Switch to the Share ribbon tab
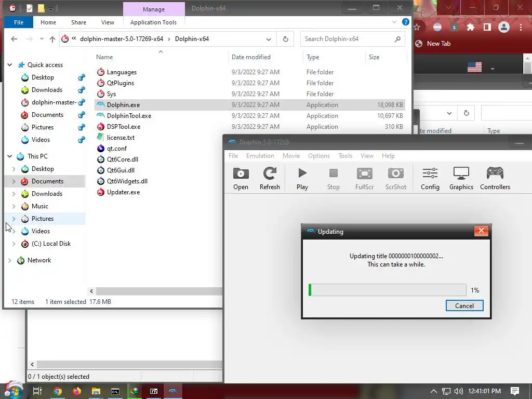 (x=78, y=22)
